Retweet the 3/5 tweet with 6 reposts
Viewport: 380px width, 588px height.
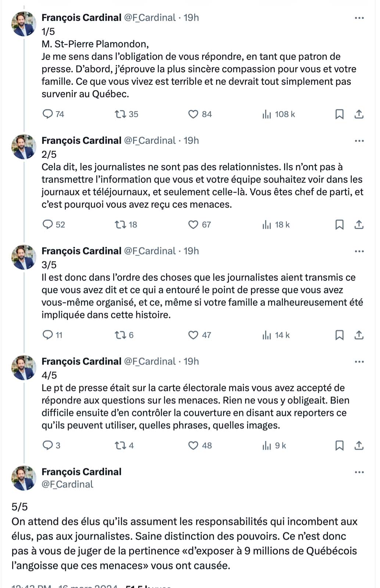coord(121,335)
